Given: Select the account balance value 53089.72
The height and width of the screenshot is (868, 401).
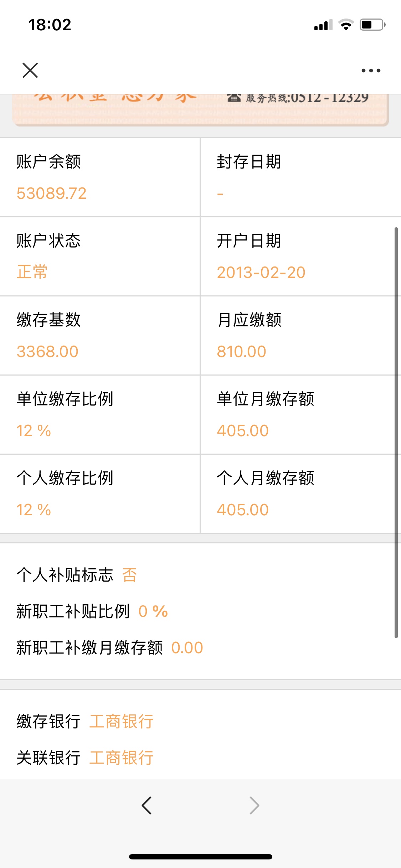Looking at the screenshot, I should coord(52,193).
